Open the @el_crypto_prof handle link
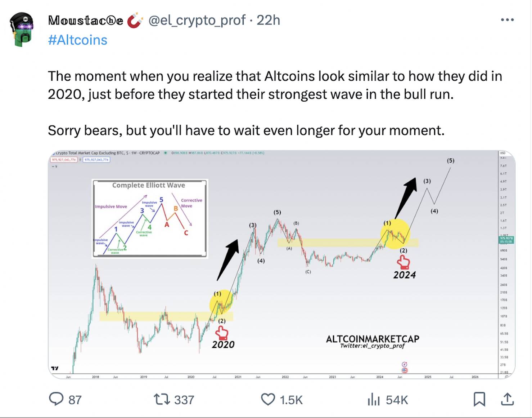This screenshot has width=532, height=418. (197, 20)
